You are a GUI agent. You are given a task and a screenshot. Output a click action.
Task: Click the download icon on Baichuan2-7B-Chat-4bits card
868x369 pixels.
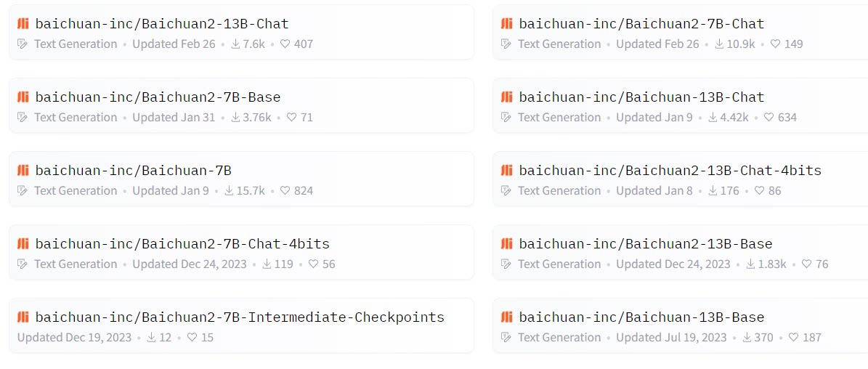click(267, 264)
